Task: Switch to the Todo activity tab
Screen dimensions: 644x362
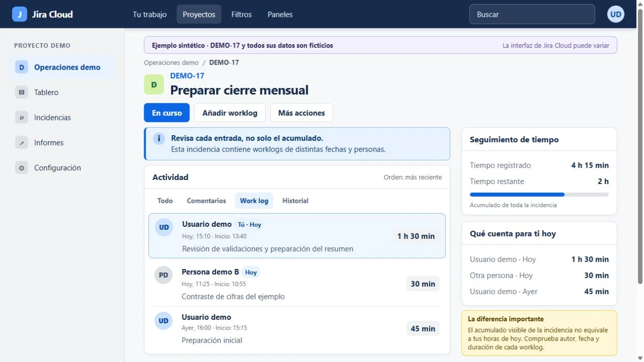Action: pyautogui.click(x=165, y=201)
